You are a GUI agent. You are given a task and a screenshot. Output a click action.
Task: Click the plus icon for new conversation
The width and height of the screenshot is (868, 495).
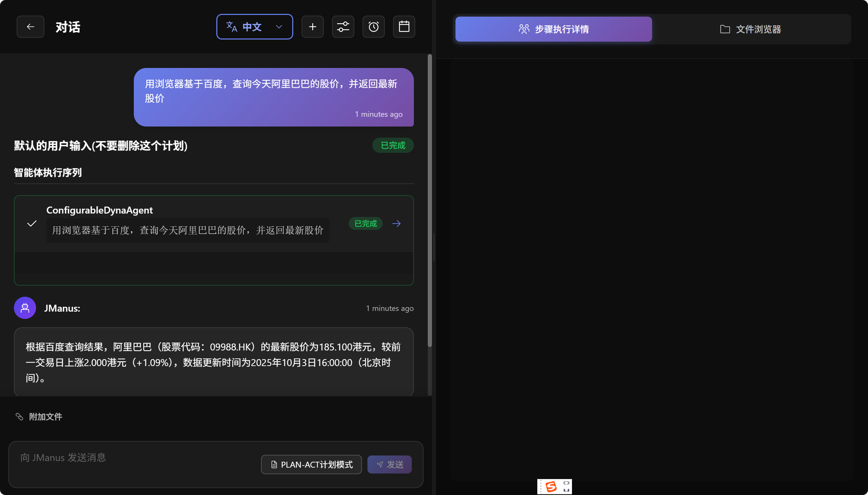(312, 27)
